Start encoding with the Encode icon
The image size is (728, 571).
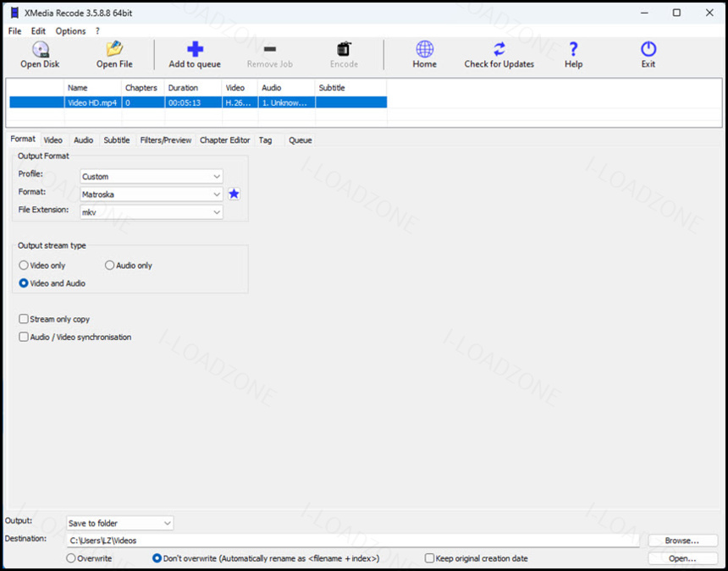pyautogui.click(x=344, y=49)
